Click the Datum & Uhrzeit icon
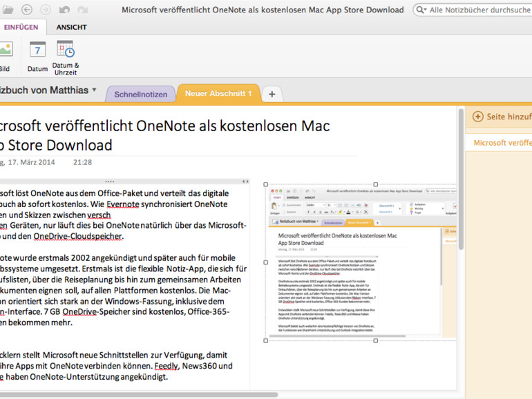The height and width of the screenshot is (399, 532). coord(66,50)
